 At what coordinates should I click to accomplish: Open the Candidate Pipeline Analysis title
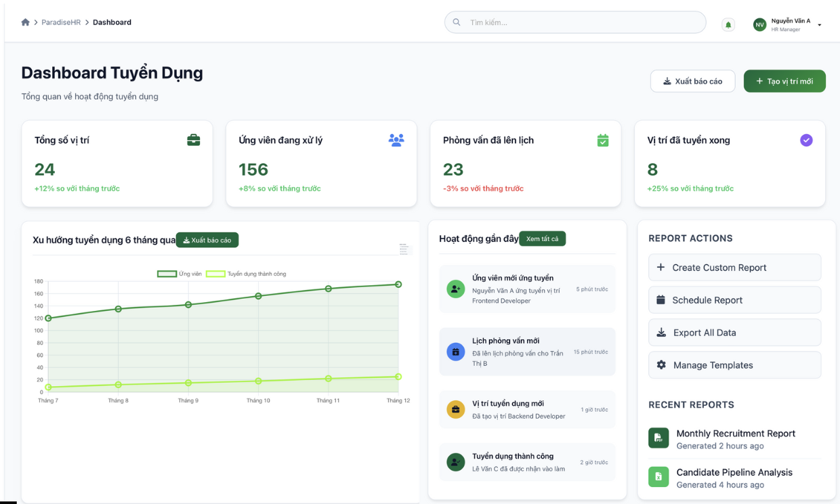(x=734, y=472)
